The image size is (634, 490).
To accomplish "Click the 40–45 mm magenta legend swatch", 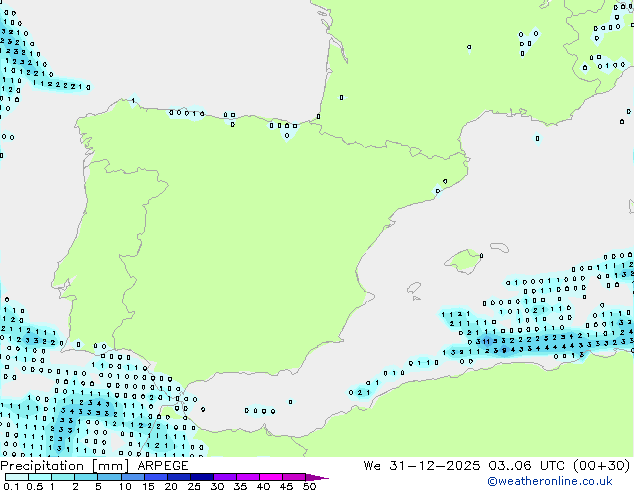I will (271, 477).
